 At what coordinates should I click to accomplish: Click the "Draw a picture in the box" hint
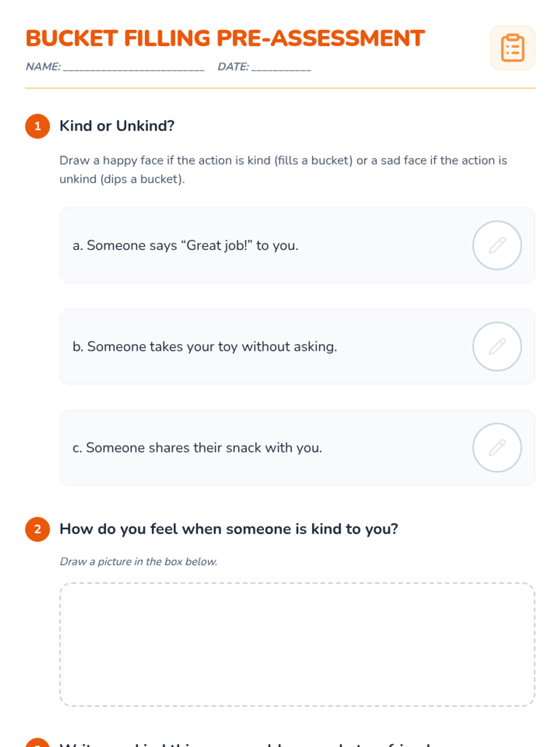[138, 562]
